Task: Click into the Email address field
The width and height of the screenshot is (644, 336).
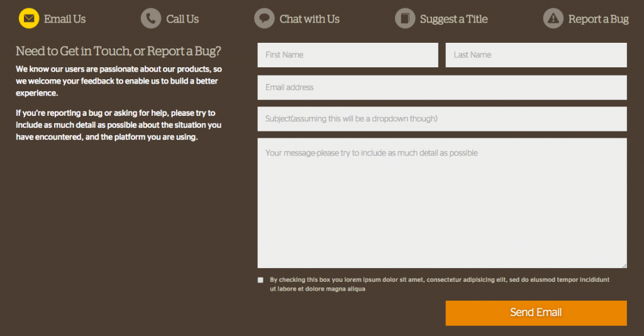Action: (x=442, y=87)
